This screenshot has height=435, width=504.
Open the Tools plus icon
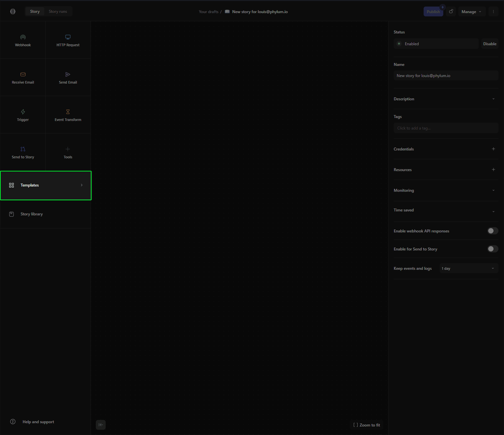click(x=68, y=149)
